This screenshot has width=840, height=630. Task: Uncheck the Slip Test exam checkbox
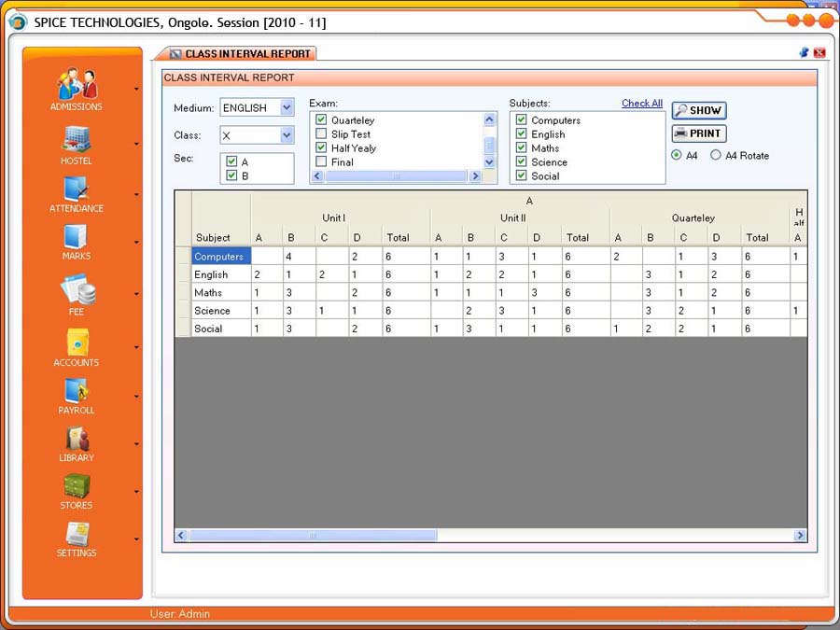[x=321, y=134]
